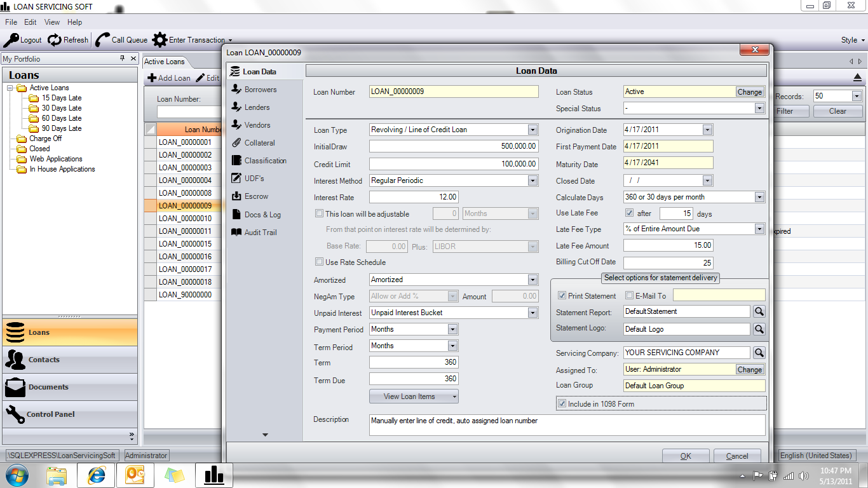Uncheck the Print Statement checkbox
Viewport: 868px width, 488px height.
(x=562, y=295)
